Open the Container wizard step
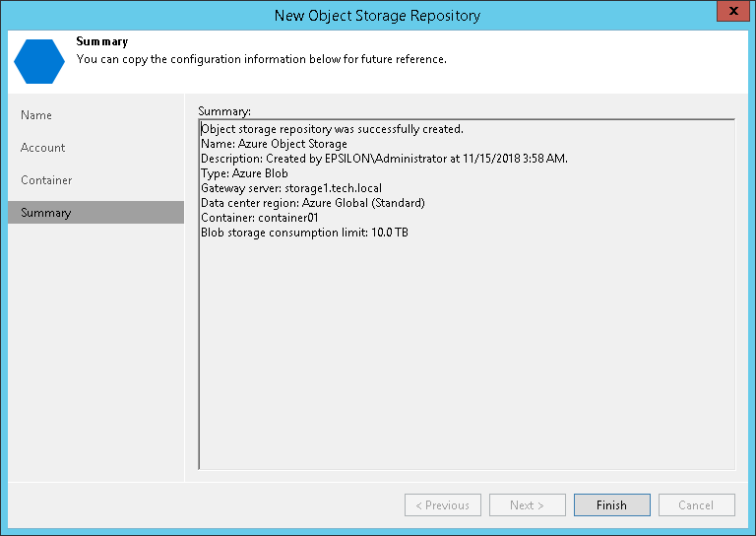The image size is (756, 536). (x=46, y=180)
